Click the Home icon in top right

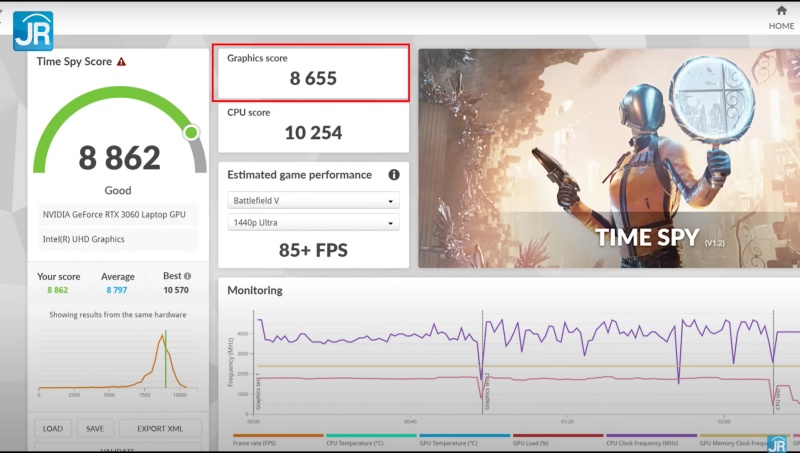781,11
